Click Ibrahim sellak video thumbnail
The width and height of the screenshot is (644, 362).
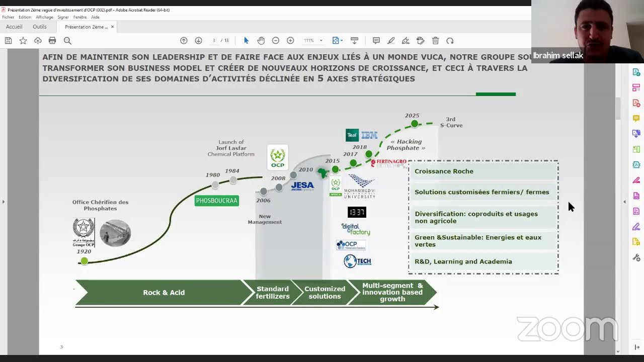[x=588, y=31]
